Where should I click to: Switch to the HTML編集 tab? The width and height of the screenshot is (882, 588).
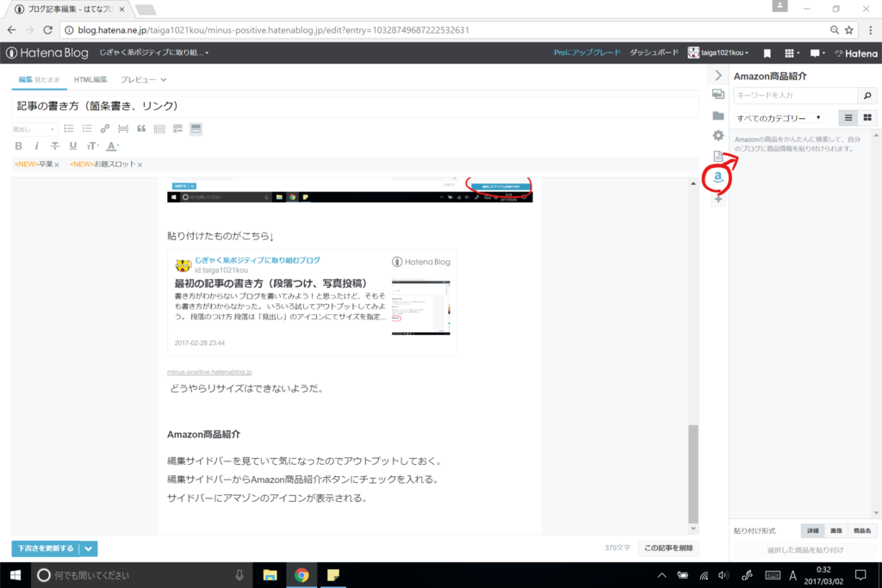tap(90, 78)
